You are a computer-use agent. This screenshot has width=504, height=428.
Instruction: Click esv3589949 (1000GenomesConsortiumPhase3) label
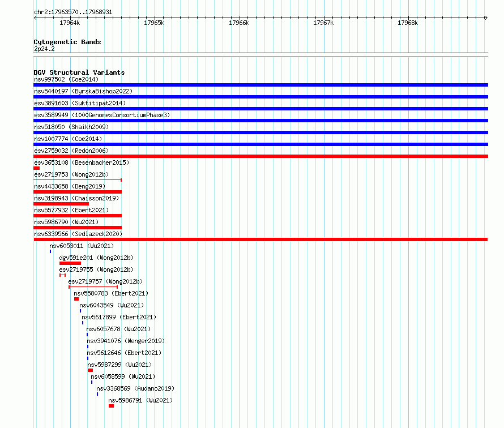[102, 115]
